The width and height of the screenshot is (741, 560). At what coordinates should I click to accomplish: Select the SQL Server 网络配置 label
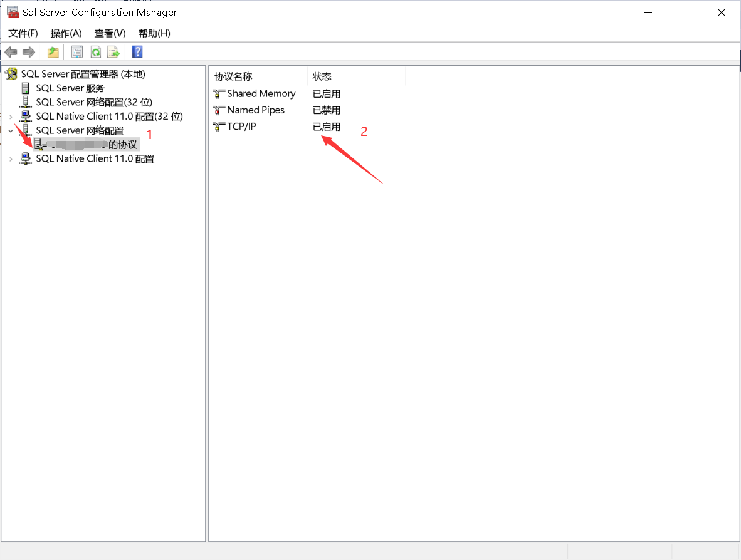point(80,130)
